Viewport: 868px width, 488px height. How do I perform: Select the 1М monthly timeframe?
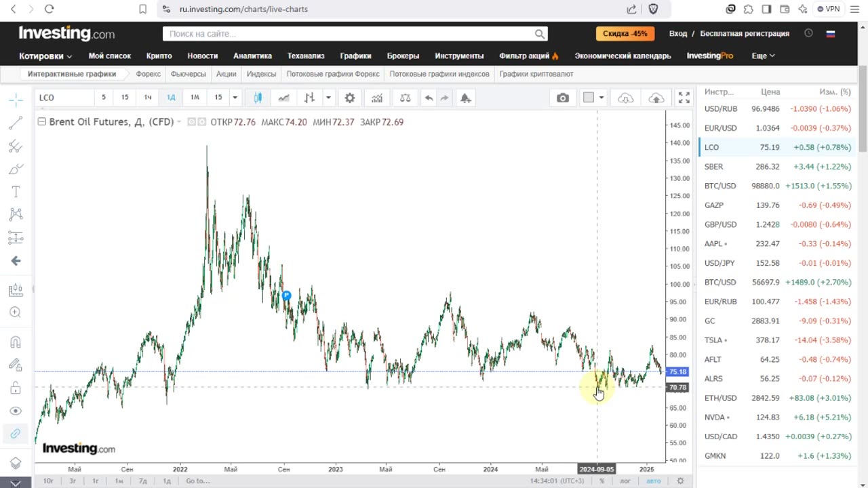tap(195, 98)
